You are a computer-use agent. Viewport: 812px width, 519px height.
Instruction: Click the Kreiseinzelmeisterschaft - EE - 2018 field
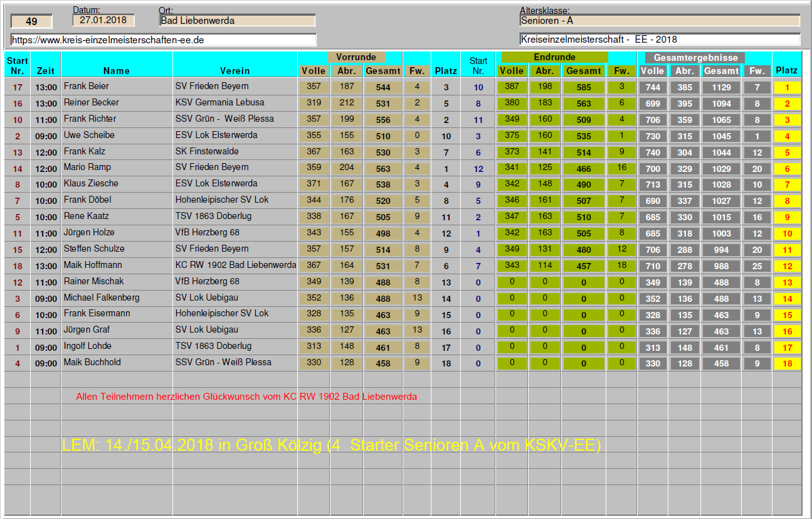click(x=660, y=40)
